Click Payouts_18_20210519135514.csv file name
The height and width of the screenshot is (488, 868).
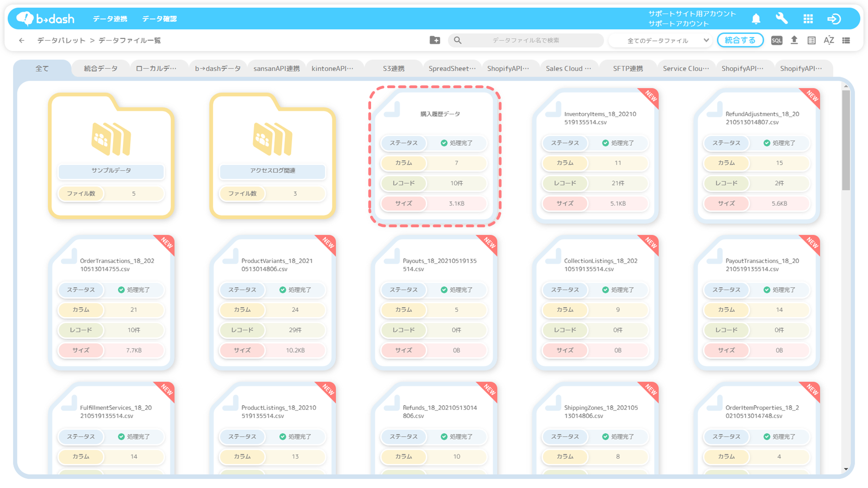440,265
